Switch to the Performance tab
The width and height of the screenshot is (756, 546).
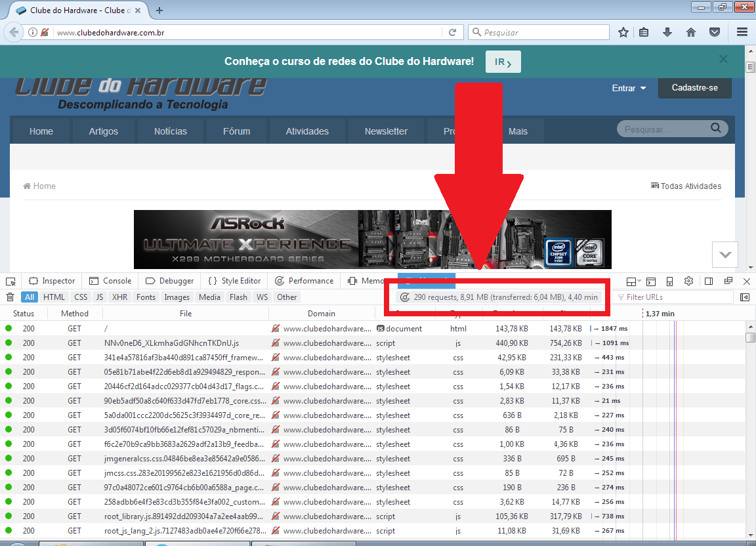[304, 281]
